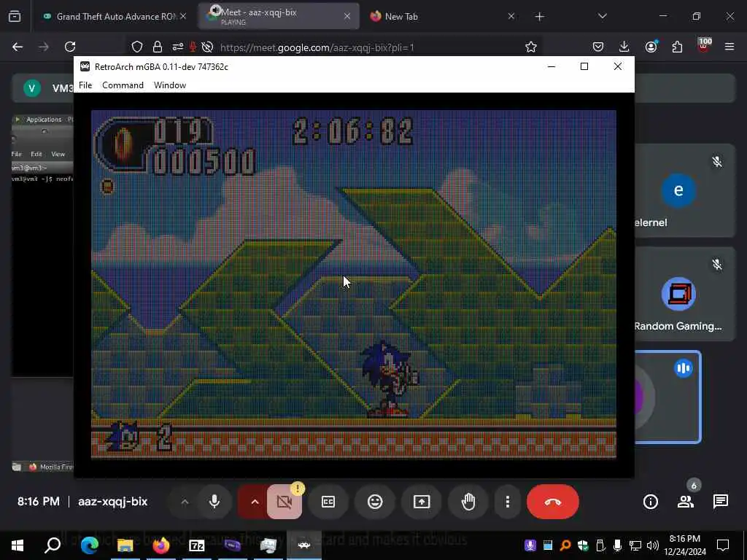
Task: Open Firefox View icon at tab bar start
Action: [15, 17]
